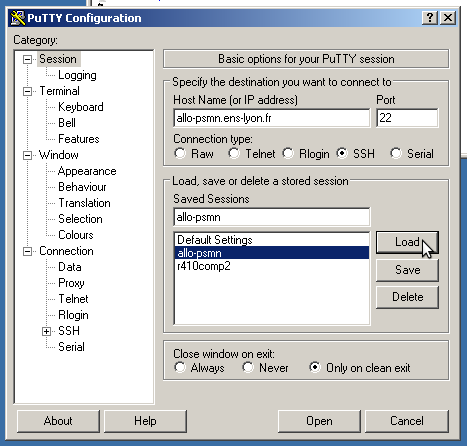This screenshot has width=467, height=446.
Task: Open the Session category
Action: 58,59
